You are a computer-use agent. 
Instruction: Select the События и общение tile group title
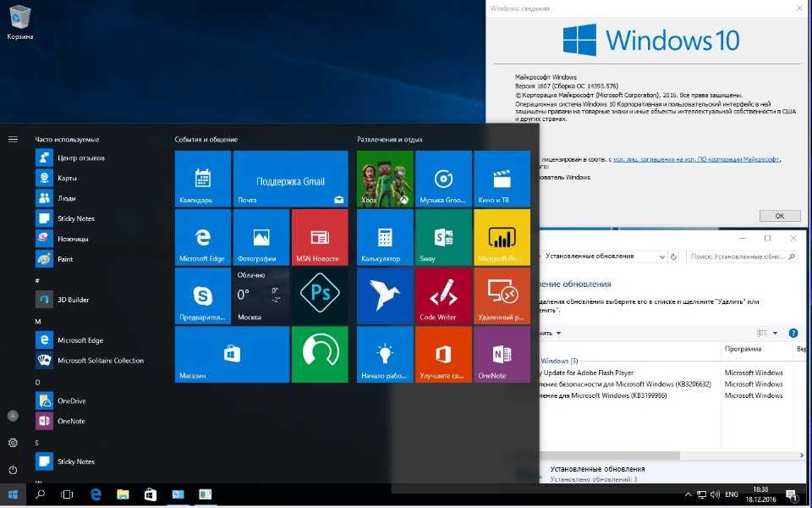pyautogui.click(x=206, y=139)
